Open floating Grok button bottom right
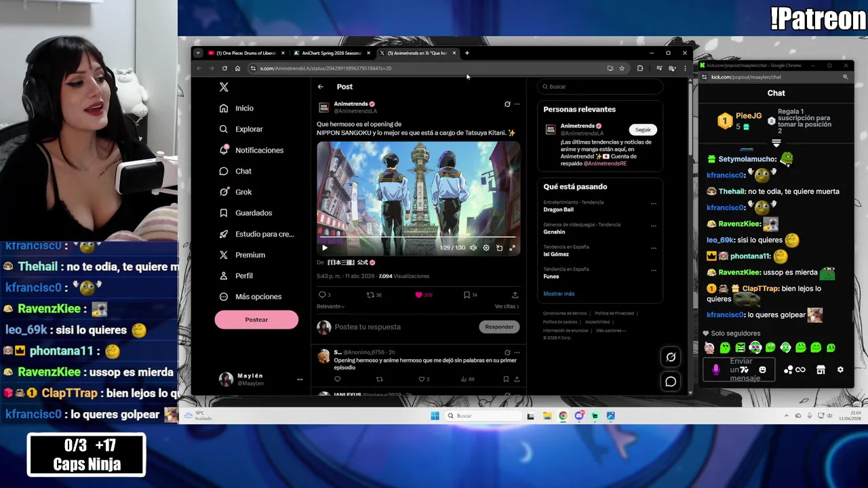The image size is (868, 488). (x=671, y=357)
